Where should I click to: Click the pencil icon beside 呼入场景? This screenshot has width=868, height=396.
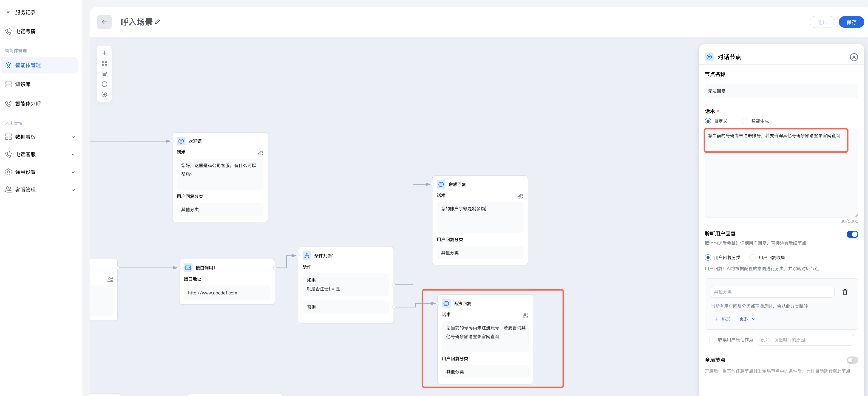(158, 22)
